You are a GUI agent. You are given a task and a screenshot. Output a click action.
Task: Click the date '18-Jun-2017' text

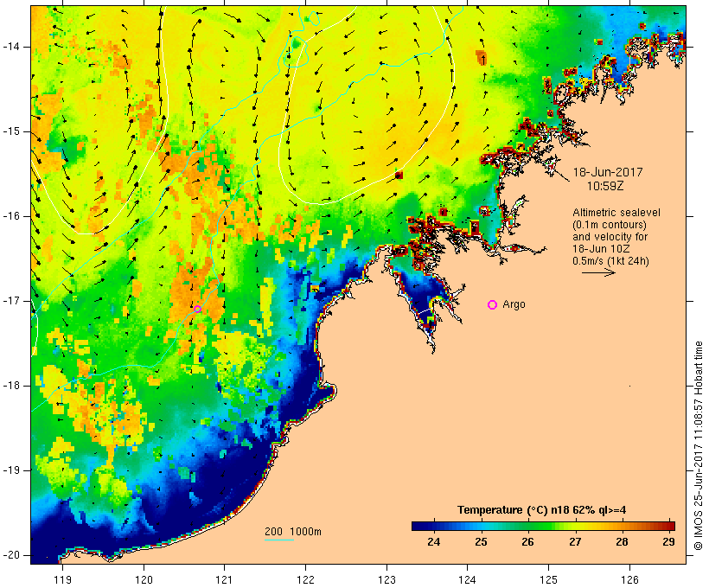pyautogui.click(x=608, y=172)
